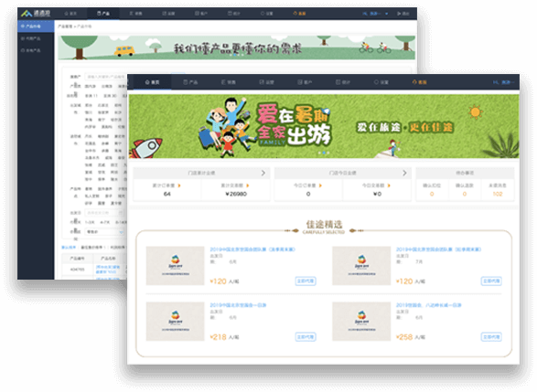The height and width of the screenshot is (392, 537).
Task: Open the top-left 2019 product title link priced ¥120
Action: 252,249
